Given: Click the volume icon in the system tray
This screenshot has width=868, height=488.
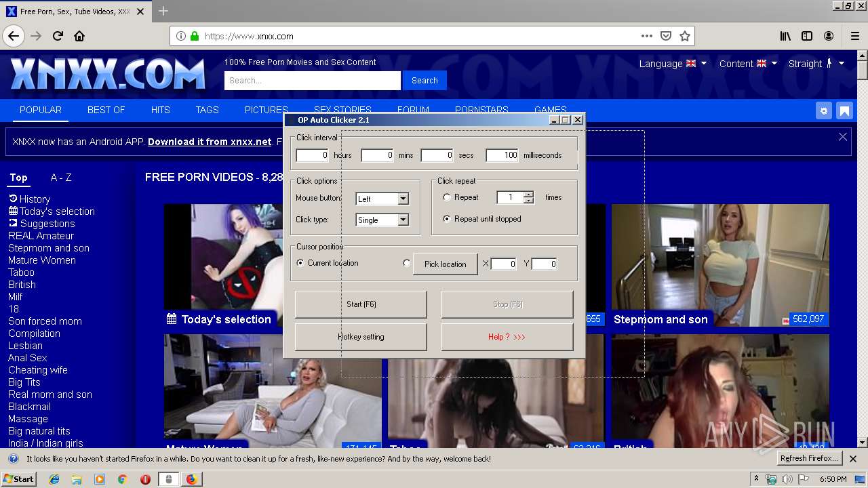Looking at the screenshot, I should 788,479.
